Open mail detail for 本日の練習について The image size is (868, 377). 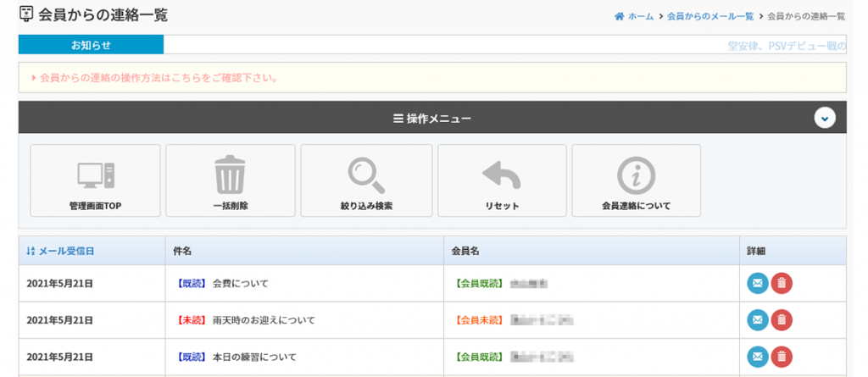tap(757, 357)
